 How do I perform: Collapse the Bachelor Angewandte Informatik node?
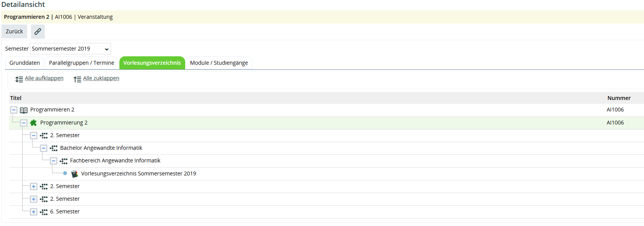coord(44,148)
